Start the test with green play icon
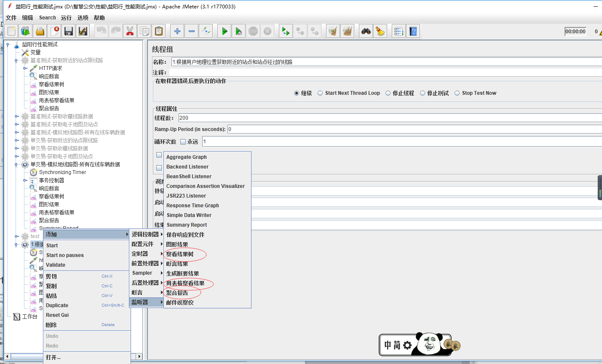The image size is (602, 364). [225, 31]
